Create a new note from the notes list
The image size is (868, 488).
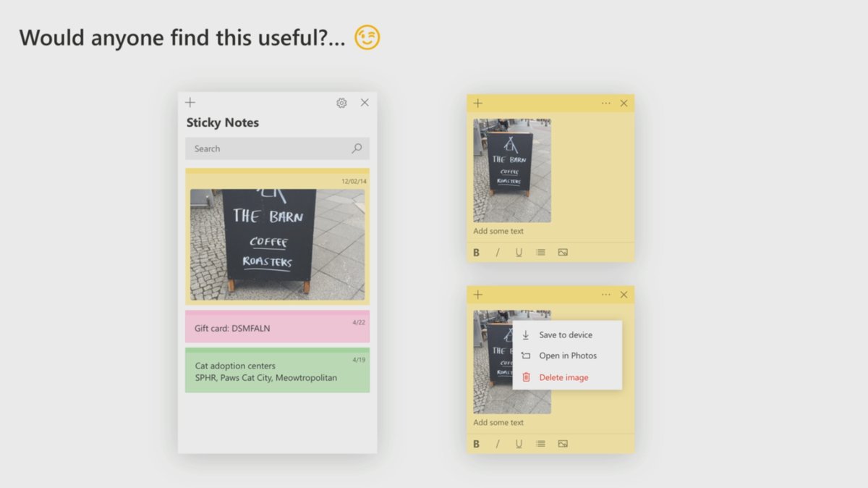tap(190, 102)
